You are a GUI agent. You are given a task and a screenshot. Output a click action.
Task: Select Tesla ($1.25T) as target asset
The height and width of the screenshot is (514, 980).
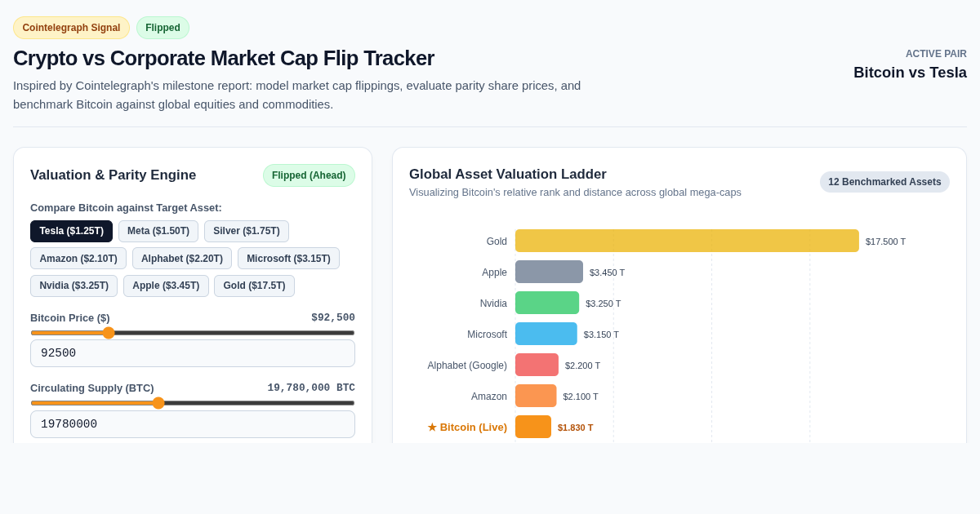(71, 231)
